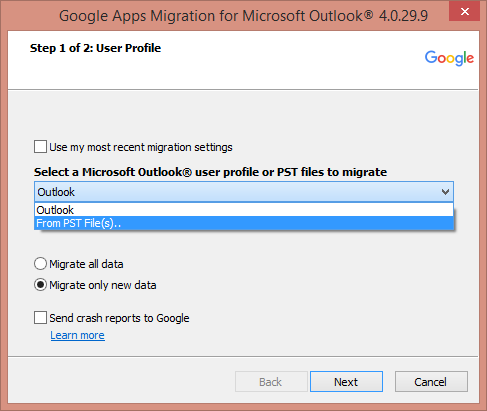
Task: Open the 'Learn more' link
Action: pos(77,335)
